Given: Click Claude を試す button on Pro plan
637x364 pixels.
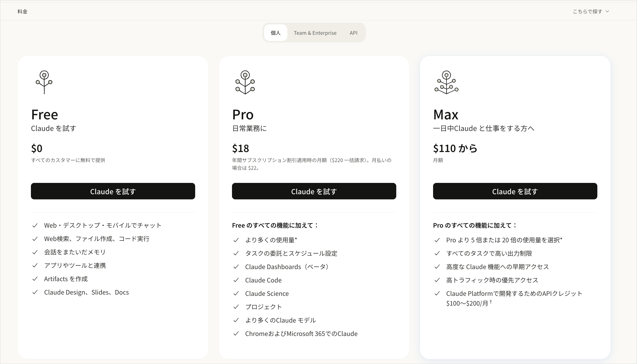Looking at the screenshot, I should 314,191.
